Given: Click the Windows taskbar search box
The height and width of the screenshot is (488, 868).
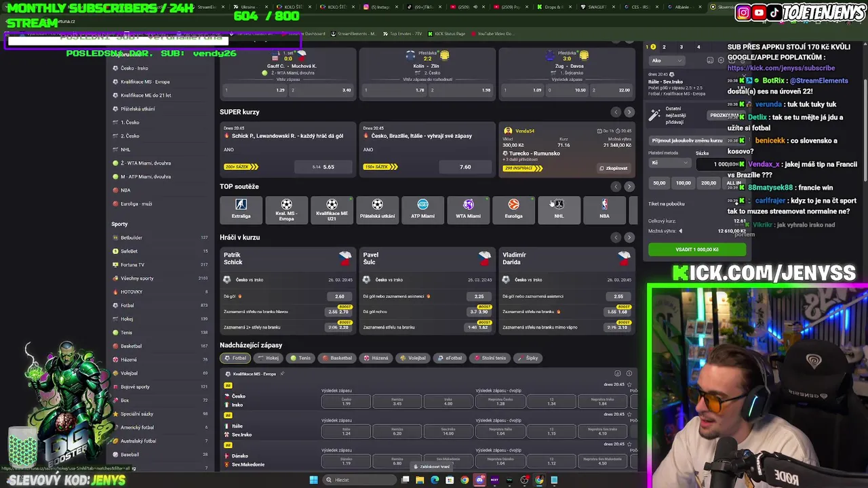Looking at the screenshot, I should click(359, 480).
